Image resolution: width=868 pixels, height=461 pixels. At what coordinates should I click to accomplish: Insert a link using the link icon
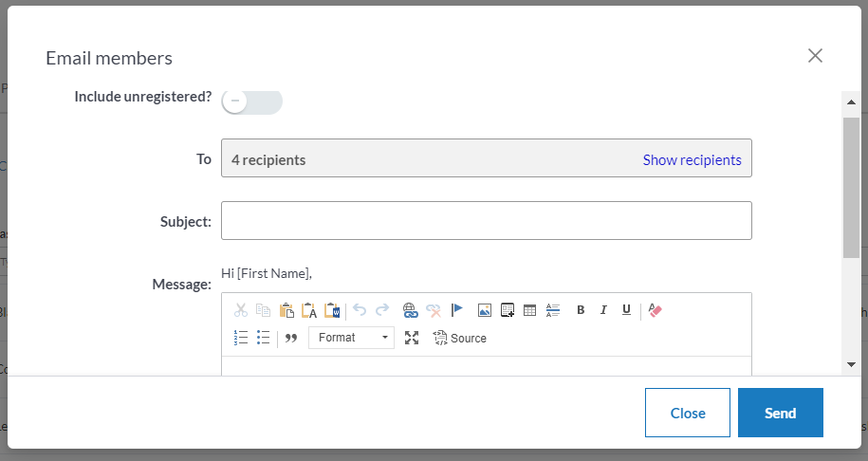pyautogui.click(x=410, y=310)
